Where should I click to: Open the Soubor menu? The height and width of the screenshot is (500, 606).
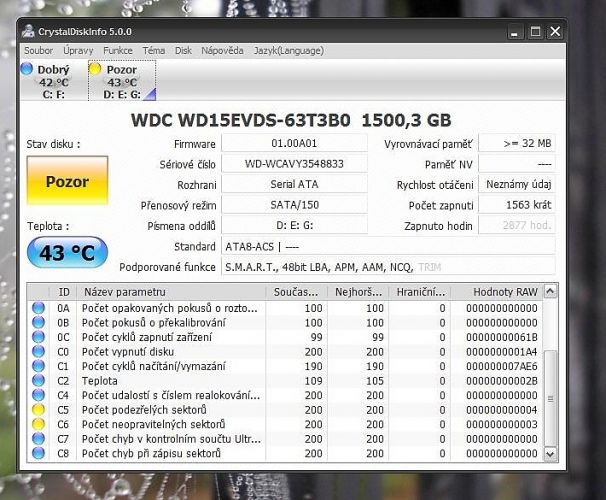pos(38,51)
